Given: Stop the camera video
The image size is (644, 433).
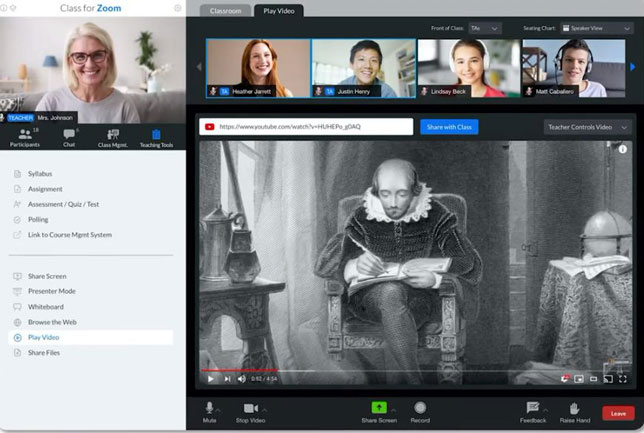Looking at the screenshot, I should (x=250, y=408).
